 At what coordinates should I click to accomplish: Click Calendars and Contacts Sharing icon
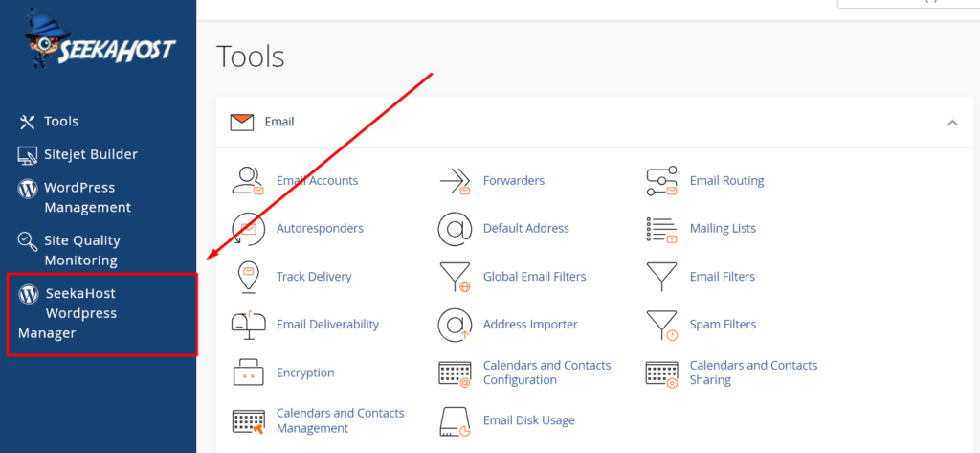point(662,374)
